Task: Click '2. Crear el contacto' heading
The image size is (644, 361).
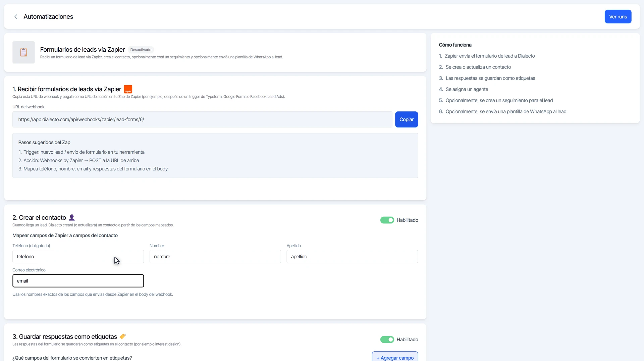Action: (39, 217)
